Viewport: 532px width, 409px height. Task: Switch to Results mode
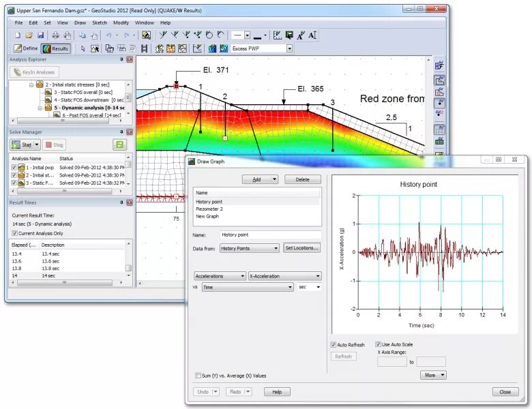pos(56,48)
